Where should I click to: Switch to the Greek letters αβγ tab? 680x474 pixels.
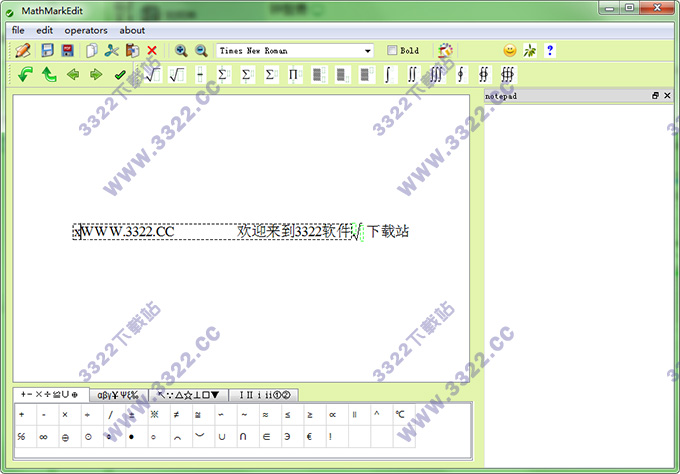pos(118,395)
